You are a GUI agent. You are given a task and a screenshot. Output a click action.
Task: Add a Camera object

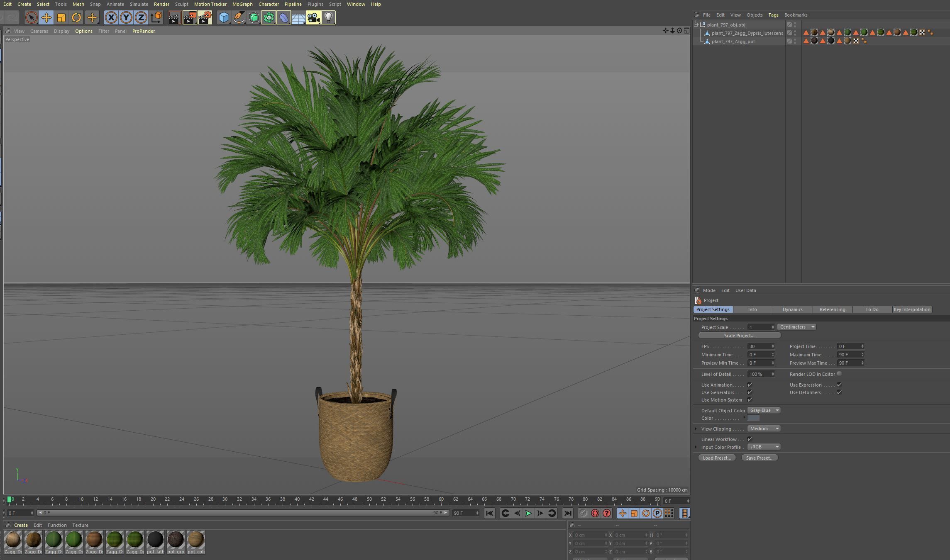coord(313,17)
